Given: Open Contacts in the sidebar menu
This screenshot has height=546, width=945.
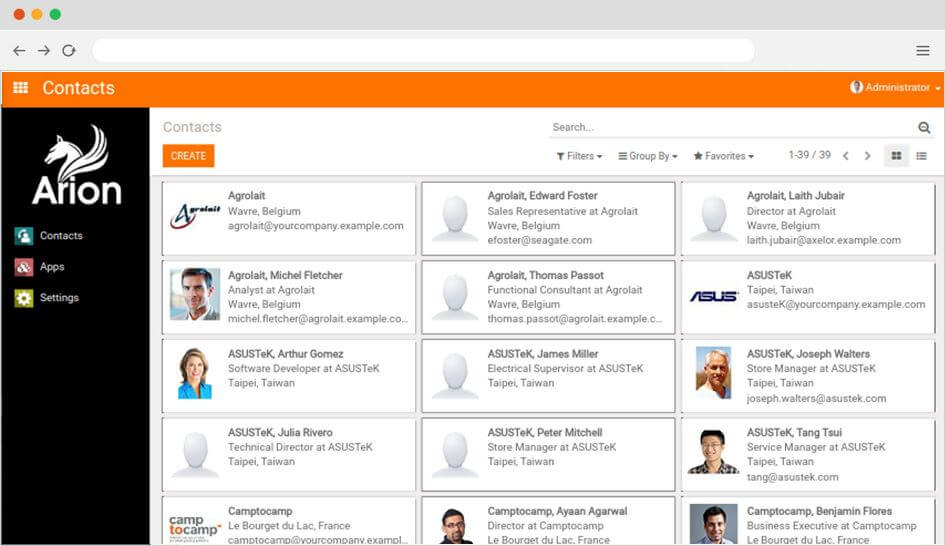Looking at the screenshot, I should [61, 236].
